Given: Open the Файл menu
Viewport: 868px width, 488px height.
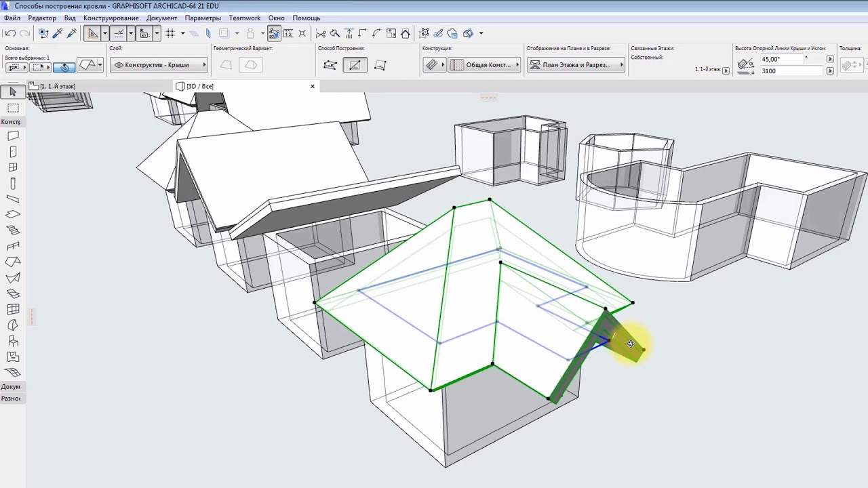Looking at the screenshot, I should tap(12, 18).
